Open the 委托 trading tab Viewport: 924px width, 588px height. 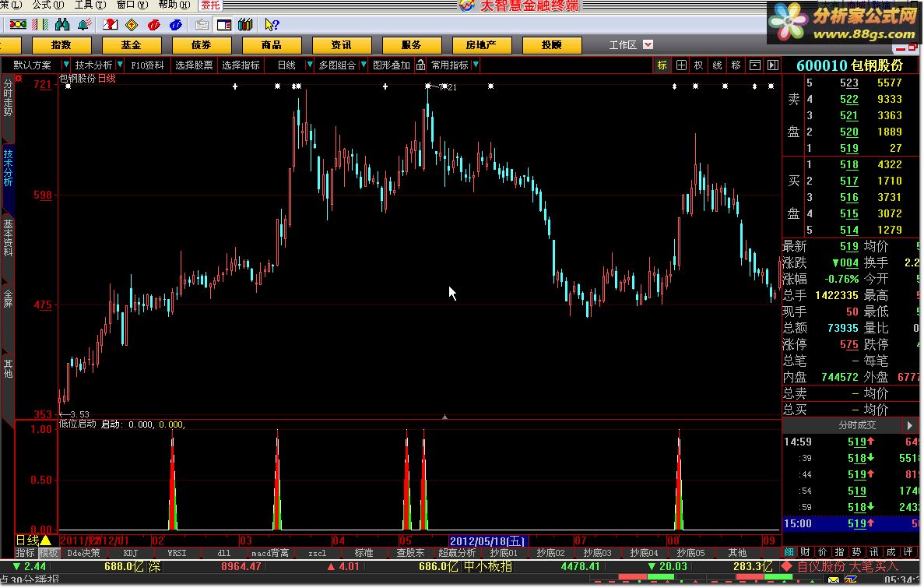click(209, 5)
